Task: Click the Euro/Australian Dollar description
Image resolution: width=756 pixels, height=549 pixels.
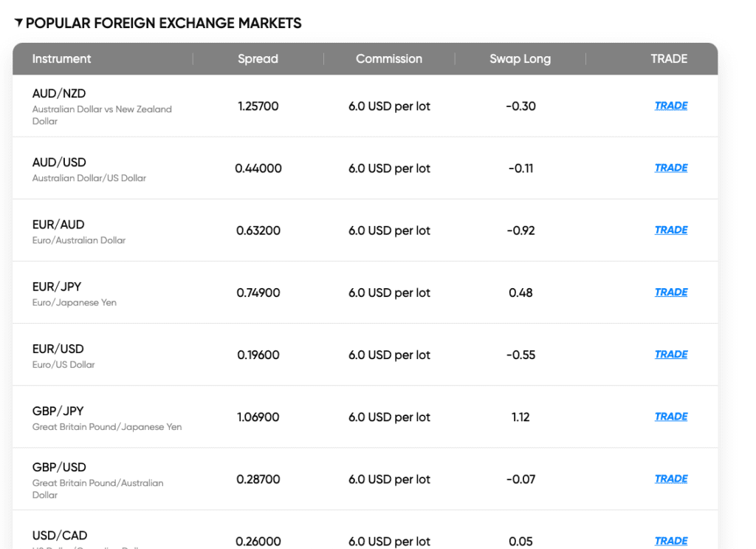Action: pyautogui.click(x=78, y=240)
